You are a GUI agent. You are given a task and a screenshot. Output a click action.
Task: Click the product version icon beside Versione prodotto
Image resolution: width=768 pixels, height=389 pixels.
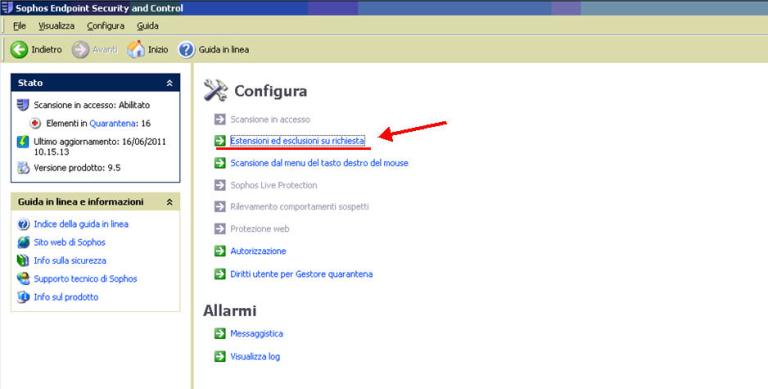coord(23,168)
